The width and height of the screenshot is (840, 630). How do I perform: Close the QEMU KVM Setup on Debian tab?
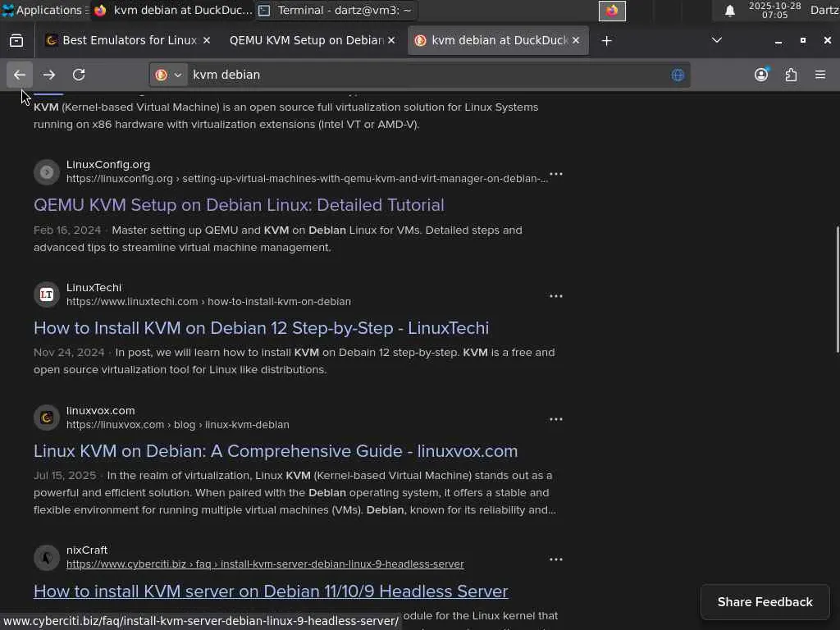(x=391, y=41)
